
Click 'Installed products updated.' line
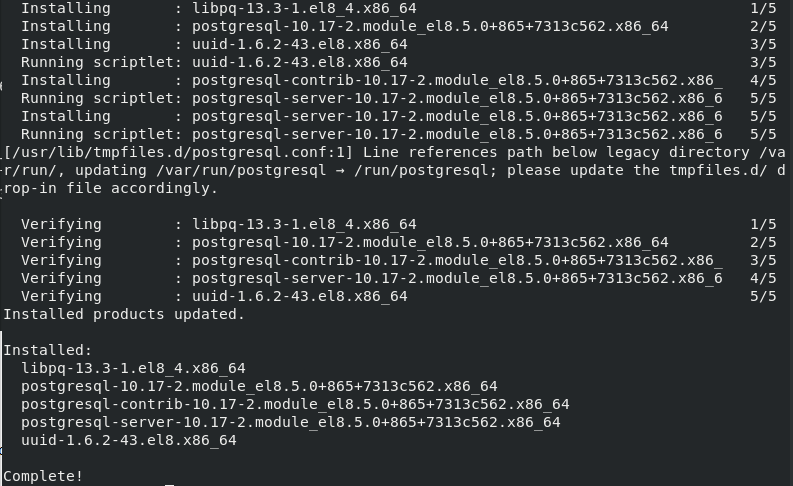[x=124, y=314]
